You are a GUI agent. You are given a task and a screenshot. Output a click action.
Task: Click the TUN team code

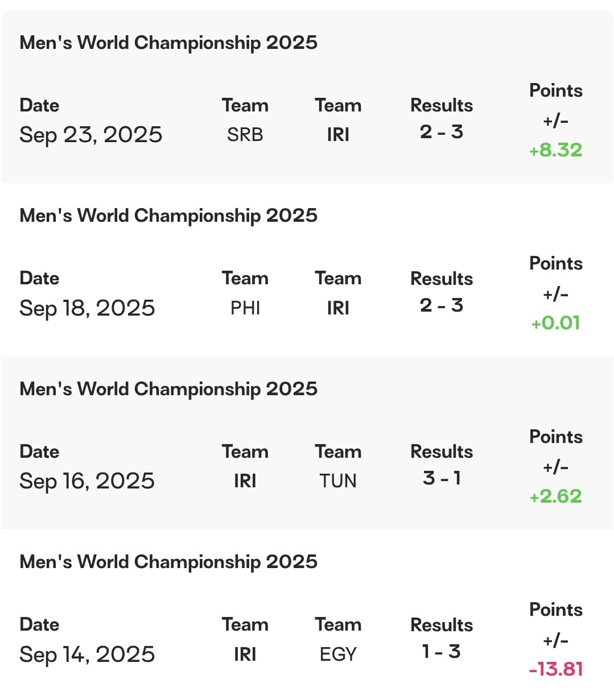coord(338,481)
